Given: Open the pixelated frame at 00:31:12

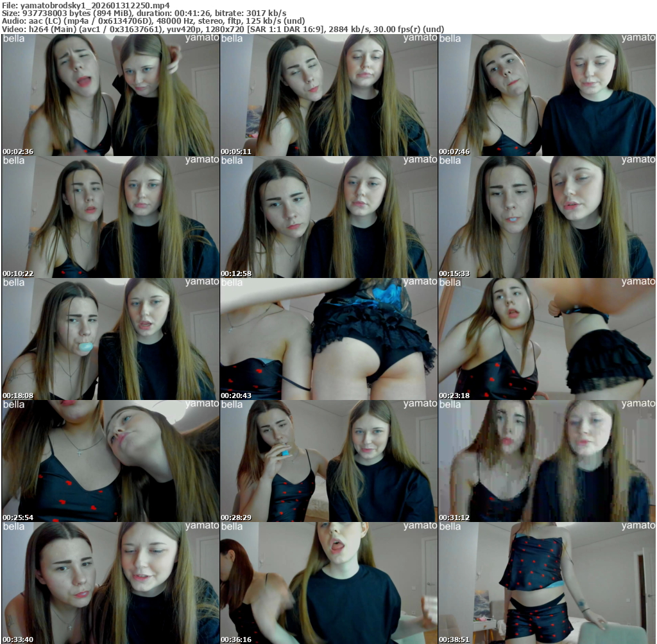Looking at the screenshot, I should tap(547, 461).
